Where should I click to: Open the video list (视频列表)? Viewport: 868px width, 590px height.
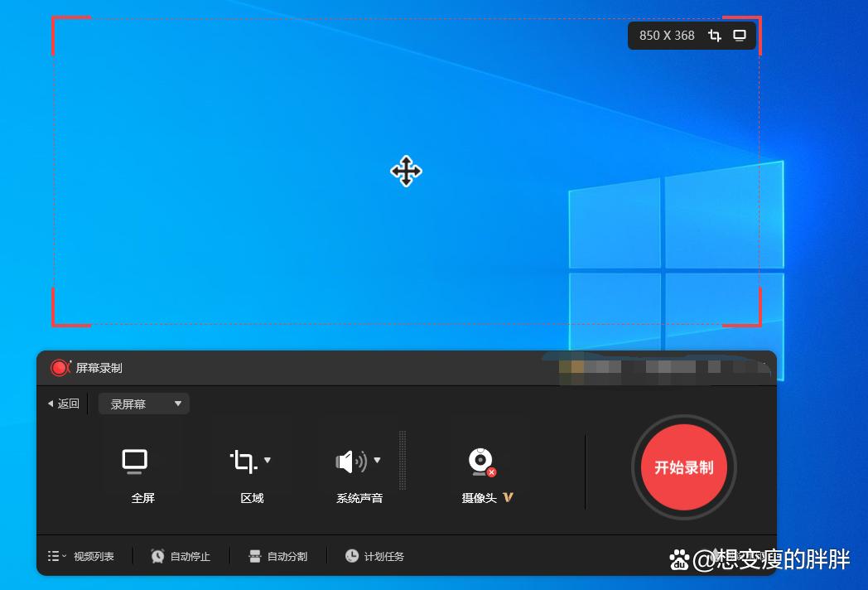click(x=94, y=556)
